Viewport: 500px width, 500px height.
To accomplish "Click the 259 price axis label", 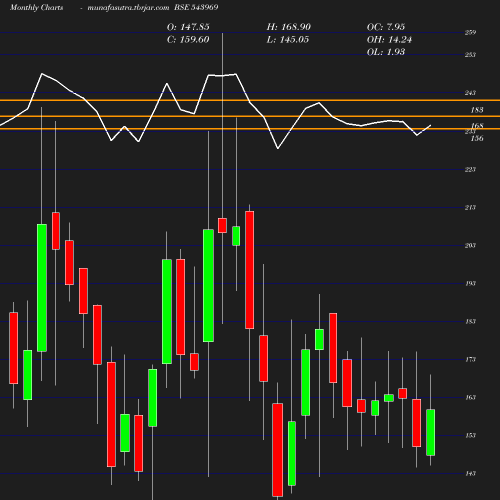I will click(x=470, y=32).
